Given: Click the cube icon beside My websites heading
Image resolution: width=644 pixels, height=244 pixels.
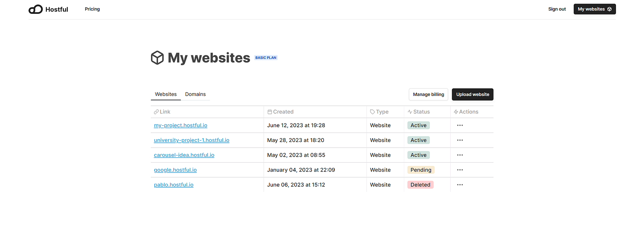Looking at the screenshot, I should (157, 58).
